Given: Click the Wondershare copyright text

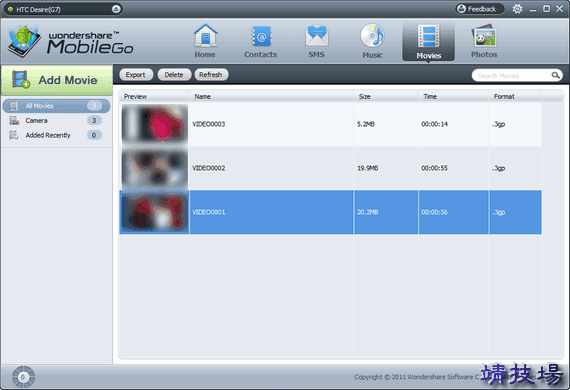Looking at the screenshot, I should click(x=417, y=377).
